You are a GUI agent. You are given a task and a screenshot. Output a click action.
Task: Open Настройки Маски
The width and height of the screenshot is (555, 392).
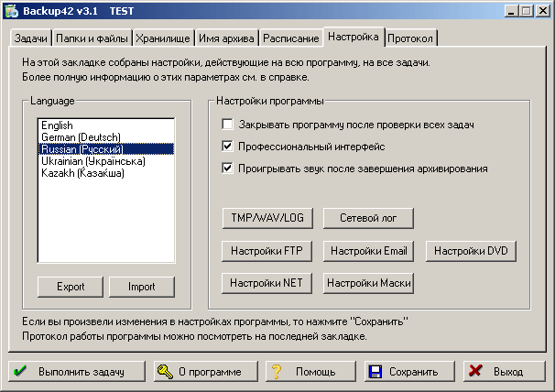tap(368, 283)
